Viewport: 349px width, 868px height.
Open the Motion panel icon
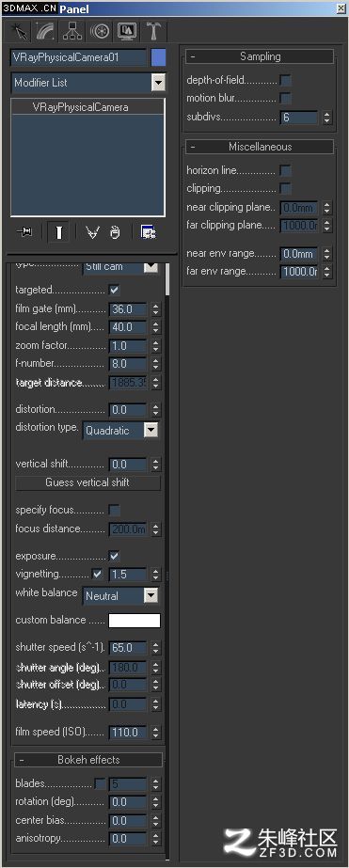(101, 32)
